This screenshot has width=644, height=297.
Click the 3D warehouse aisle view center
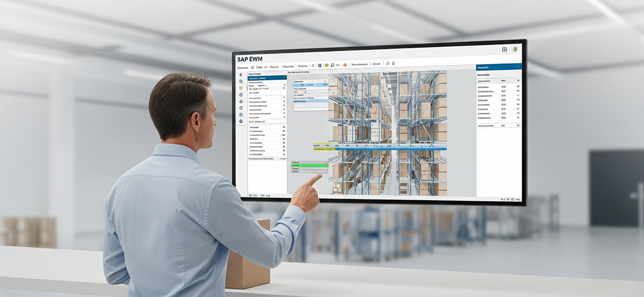[388, 132]
